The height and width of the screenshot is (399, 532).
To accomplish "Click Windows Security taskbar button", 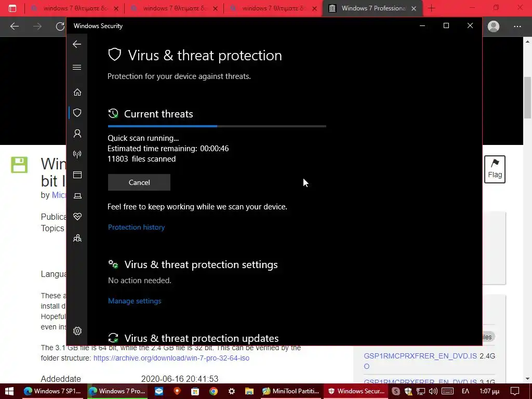I will (x=356, y=391).
